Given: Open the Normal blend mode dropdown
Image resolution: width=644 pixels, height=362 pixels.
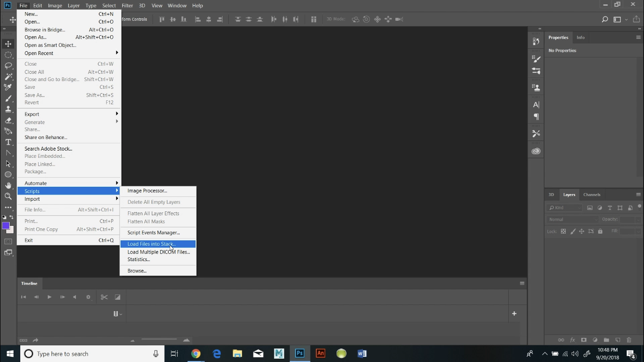Looking at the screenshot, I should click(x=573, y=219).
